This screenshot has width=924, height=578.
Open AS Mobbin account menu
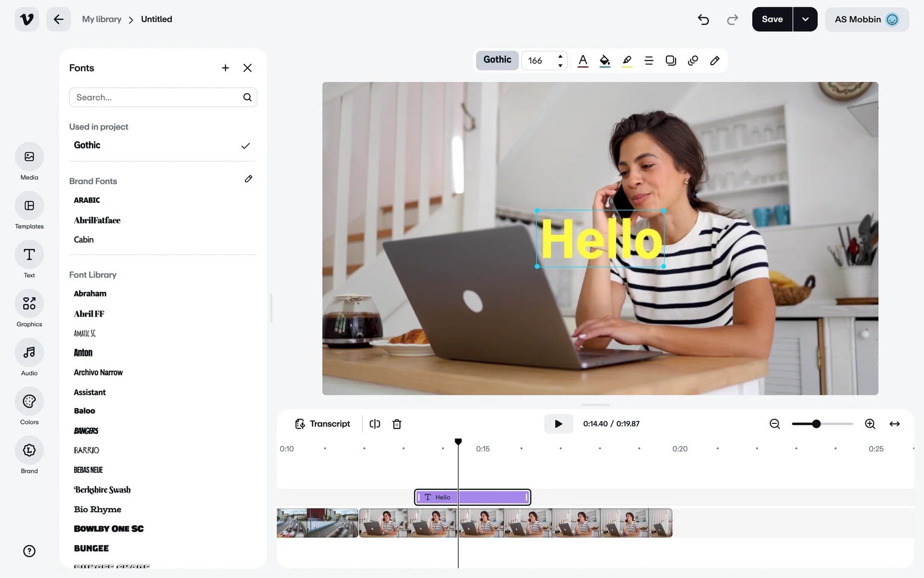[866, 19]
